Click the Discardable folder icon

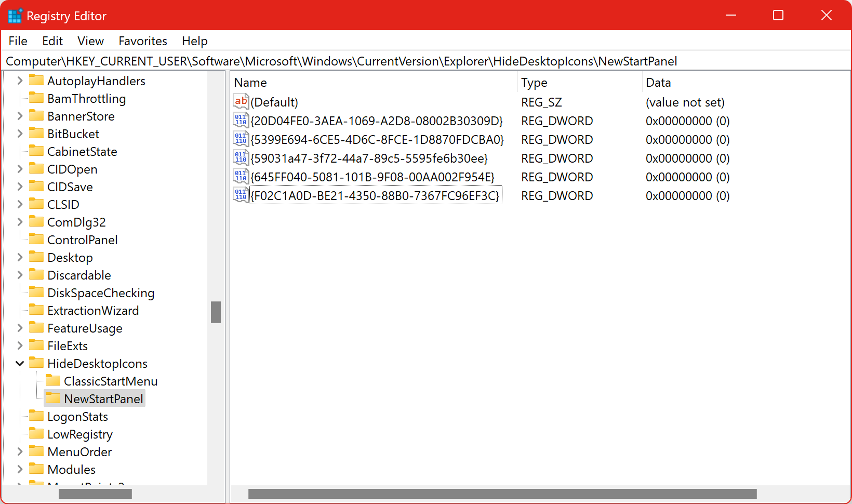36,274
